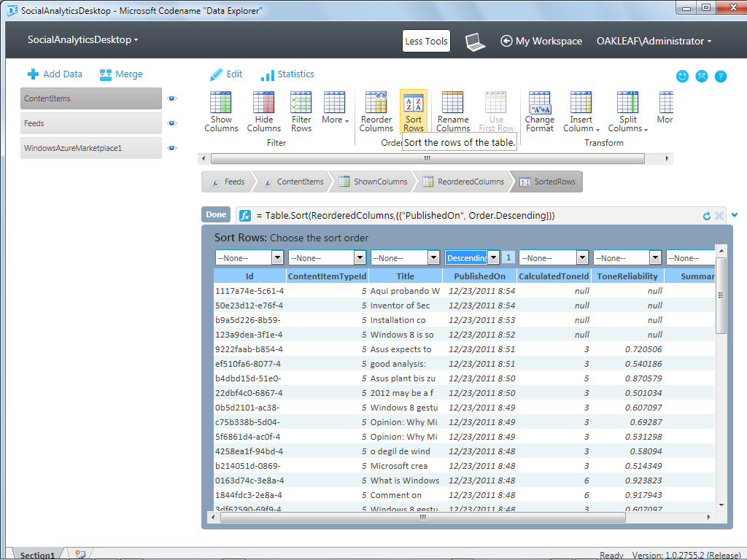Image resolution: width=747 pixels, height=560 pixels.
Task: Click the Merge icon
Action: 105,75
